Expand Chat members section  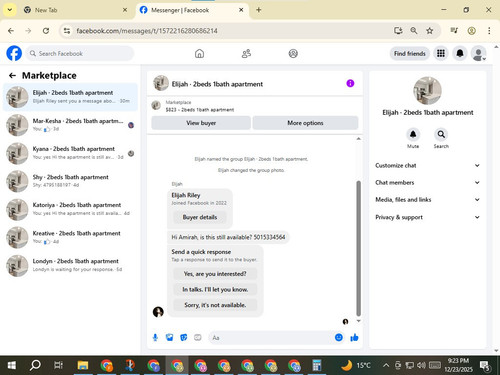click(x=427, y=182)
